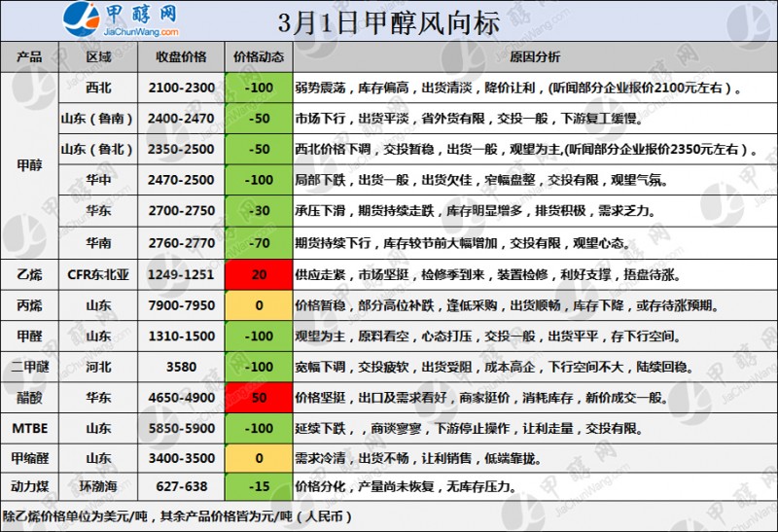
Task: Select the 醋酸 product cell
Action: click(x=30, y=398)
